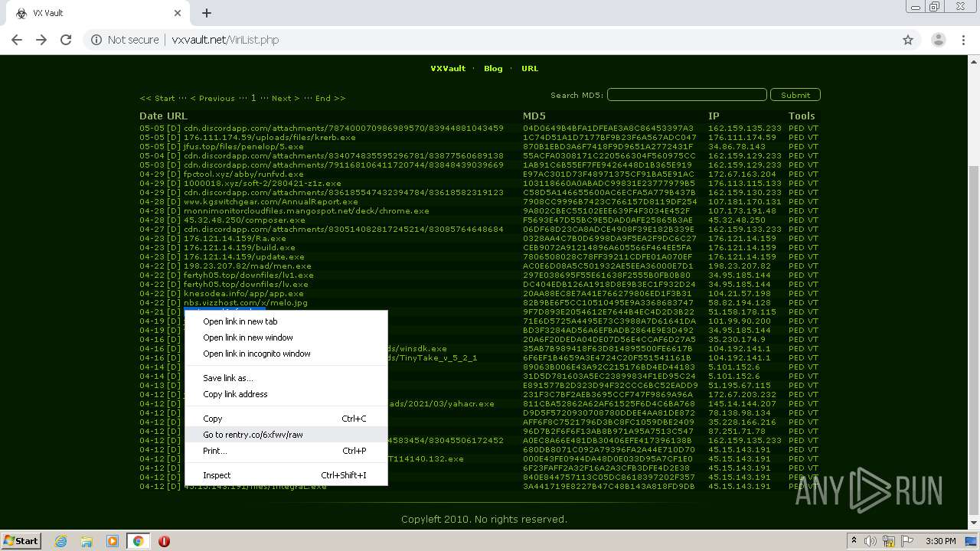Click the address bar showing vxvault.net/ViriList.php
Viewport: 980px width, 551px height.
click(490, 40)
